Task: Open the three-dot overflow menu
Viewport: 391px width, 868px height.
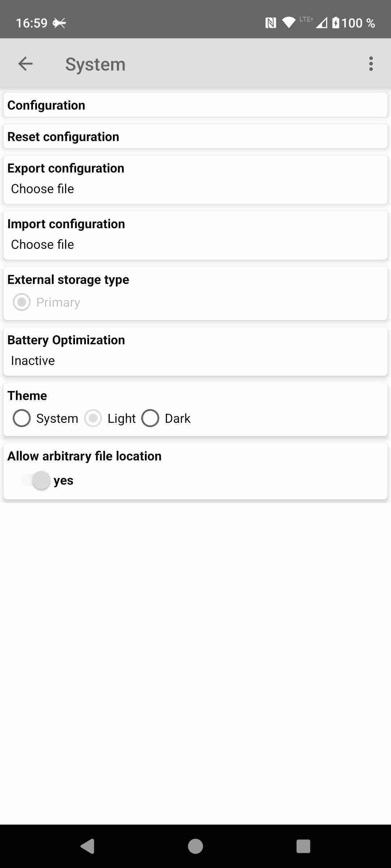Action: pyautogui.click(x=371, y=64)
